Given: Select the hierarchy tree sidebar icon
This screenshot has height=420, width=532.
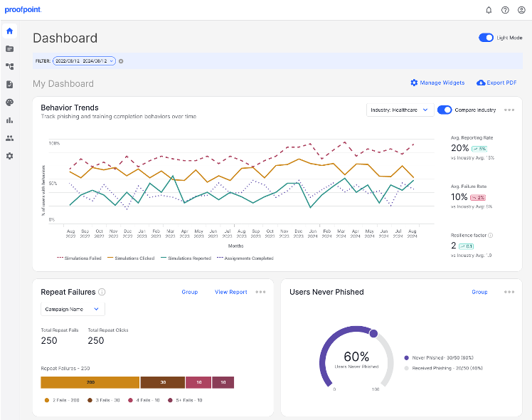Looking at the screenshot, I should tap(9, 66).
